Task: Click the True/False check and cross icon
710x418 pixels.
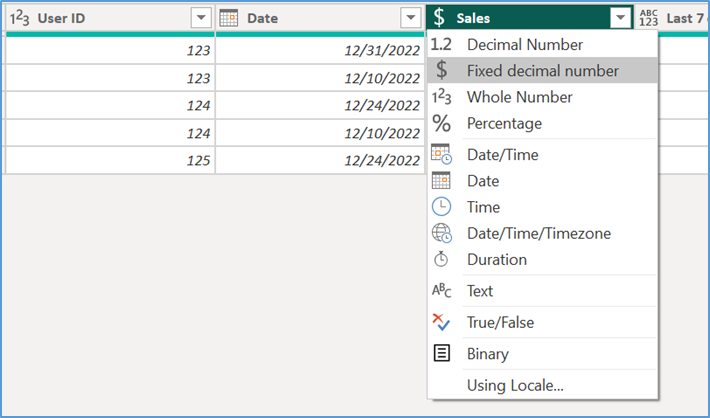Action: coord(441,322)
